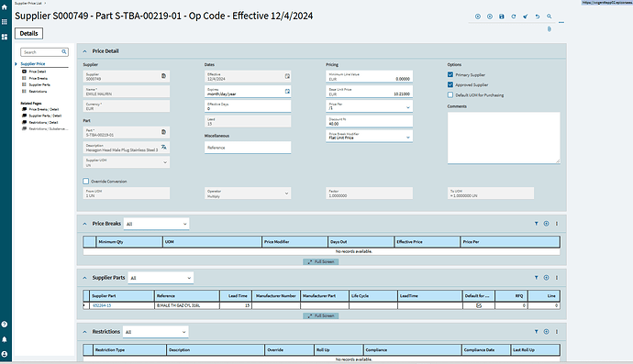Open the Price Break Modifier dropdown
Screen dimensions: 633x364
(x=369, y=136)
